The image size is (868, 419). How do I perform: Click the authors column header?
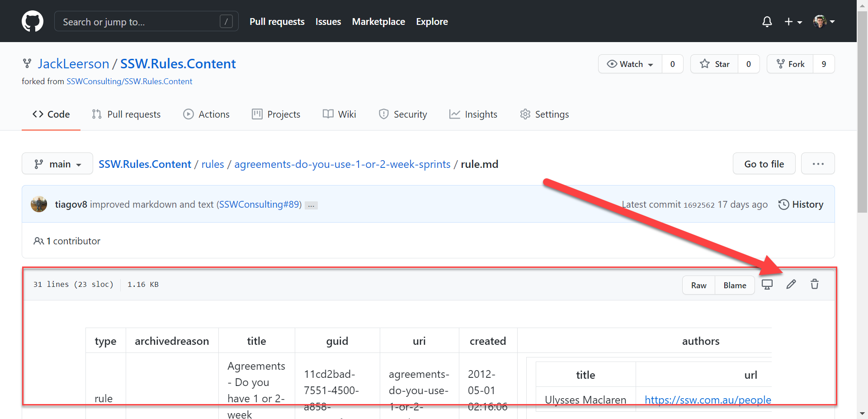[701, 341]
